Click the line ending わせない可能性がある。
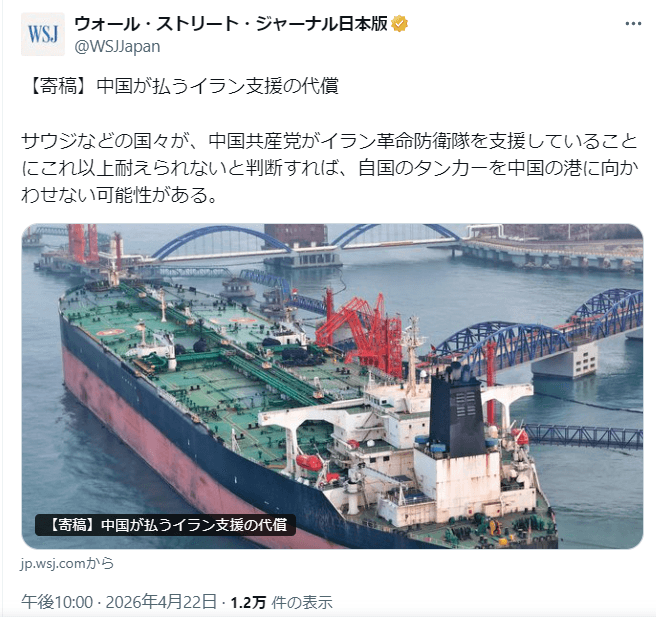This screenshot has height=617, width=656. [119, 195]
